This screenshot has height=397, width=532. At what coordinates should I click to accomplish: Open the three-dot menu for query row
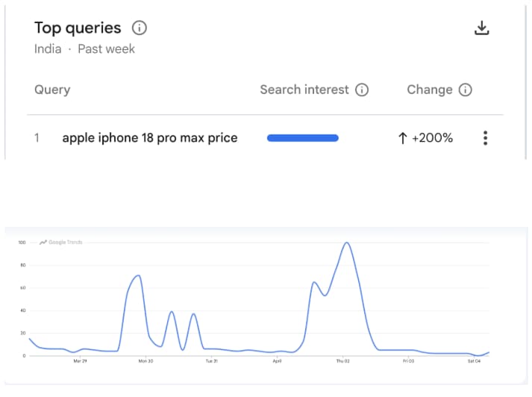coord(486,138)
